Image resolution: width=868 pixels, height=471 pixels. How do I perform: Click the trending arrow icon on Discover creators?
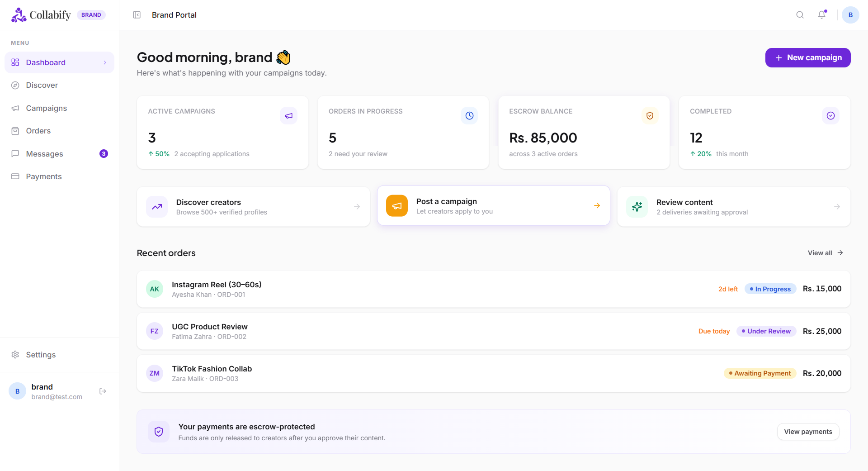[x=157, y=207]
